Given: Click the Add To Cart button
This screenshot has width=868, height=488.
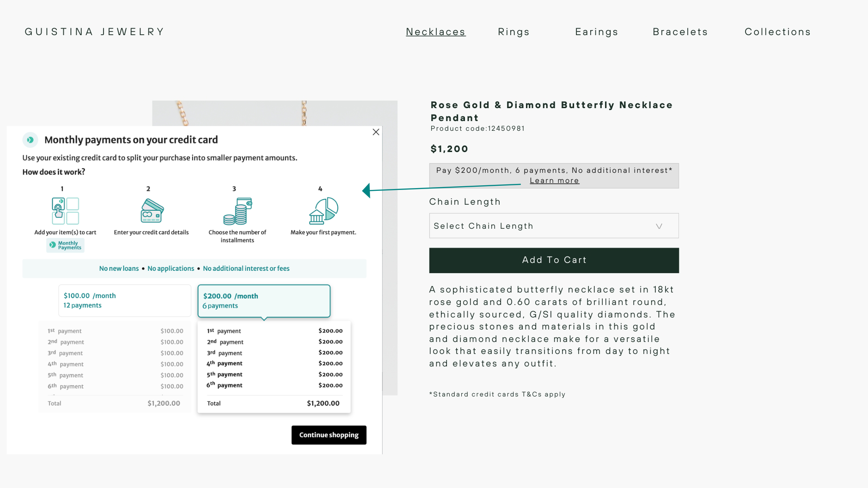Looking at the screenshot, I should (554, 260).
